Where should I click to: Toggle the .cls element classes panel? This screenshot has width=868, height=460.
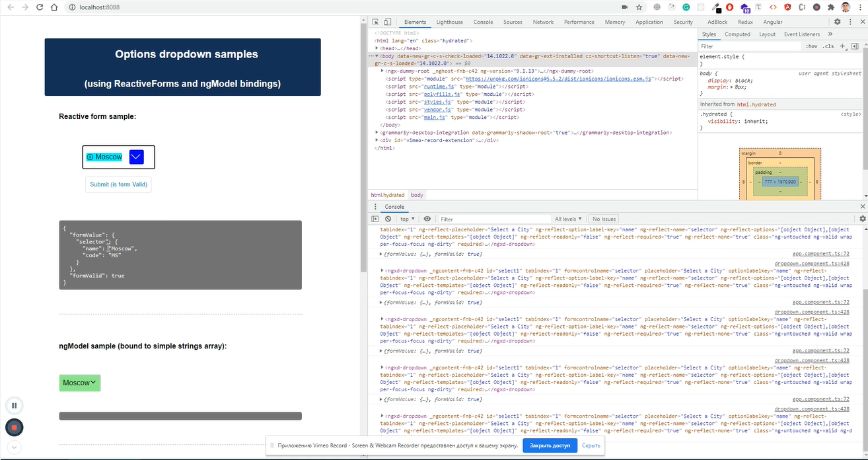828,46
